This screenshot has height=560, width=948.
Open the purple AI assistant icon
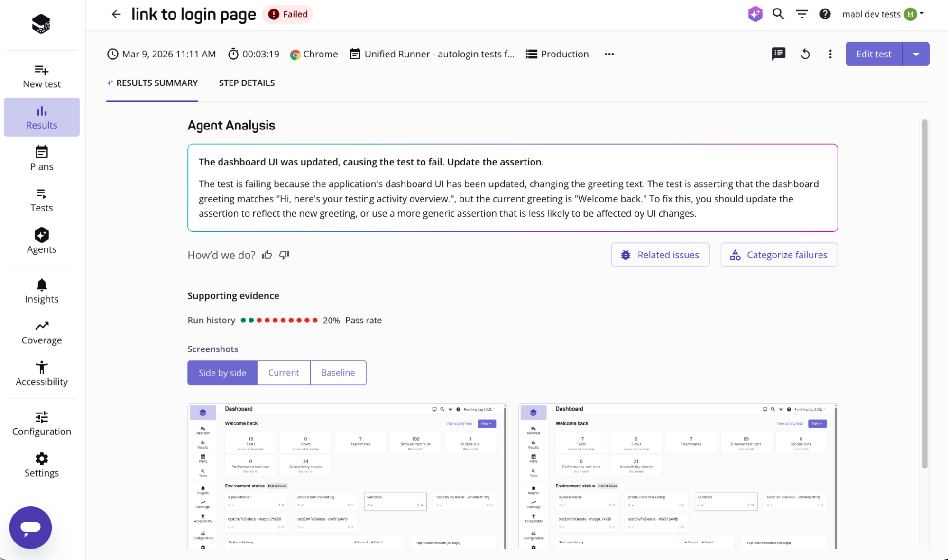point(755,14)
